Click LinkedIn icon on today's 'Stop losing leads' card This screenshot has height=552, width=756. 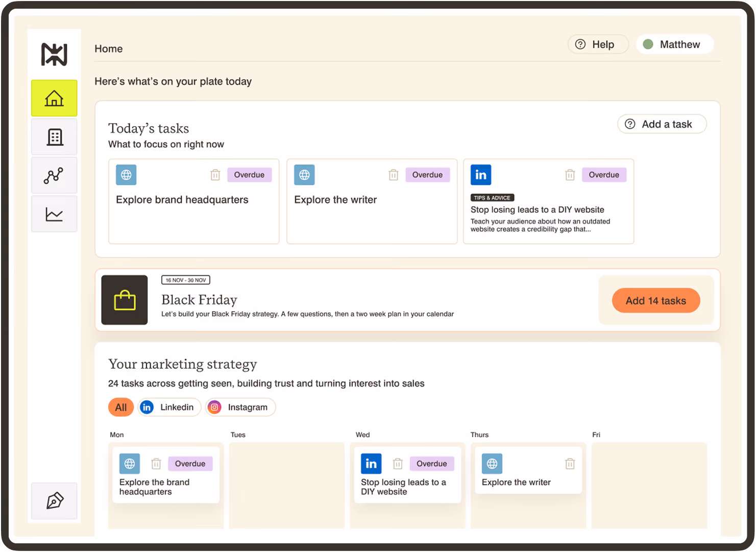(481, 175)
